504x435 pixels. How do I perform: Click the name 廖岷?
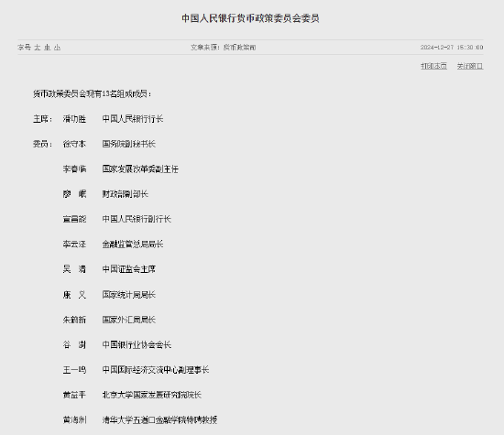[x=74, y=194]
